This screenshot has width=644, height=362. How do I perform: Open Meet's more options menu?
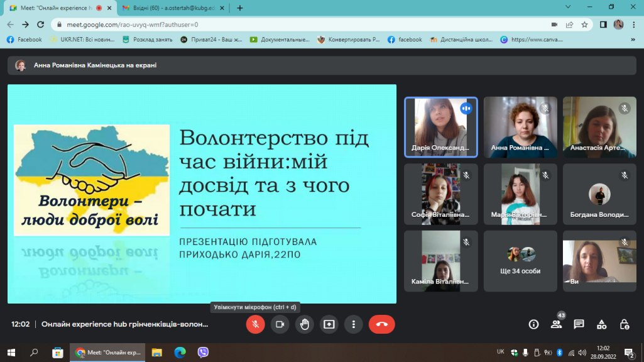pyautogui.click(x=354, y=324)
